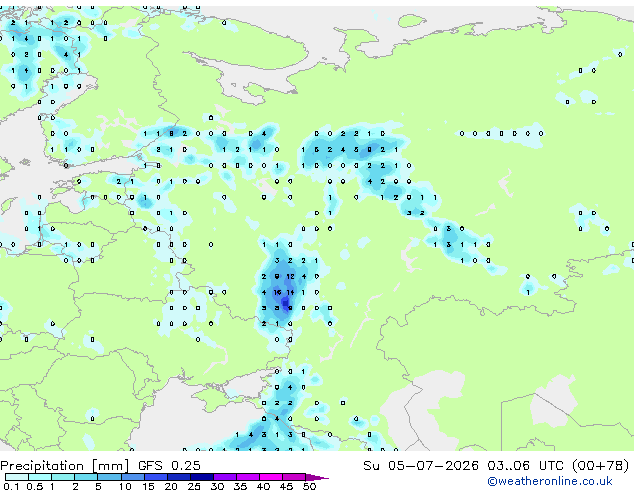Click the "Su 05-07-2026" date text
634x490 pixels.
[x=421, y=466]
